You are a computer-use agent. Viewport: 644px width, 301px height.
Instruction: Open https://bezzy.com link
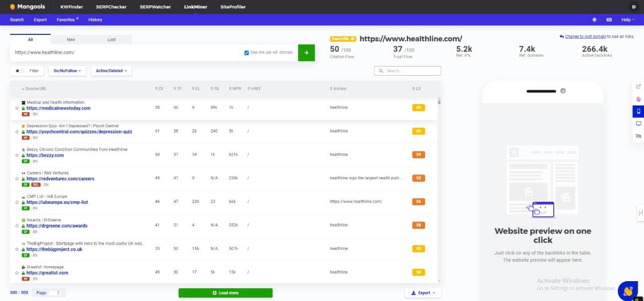tap(45, 156)
